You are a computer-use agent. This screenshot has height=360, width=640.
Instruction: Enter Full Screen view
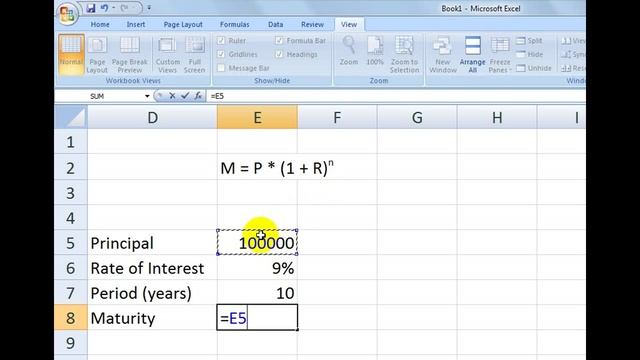click(194, 55)
